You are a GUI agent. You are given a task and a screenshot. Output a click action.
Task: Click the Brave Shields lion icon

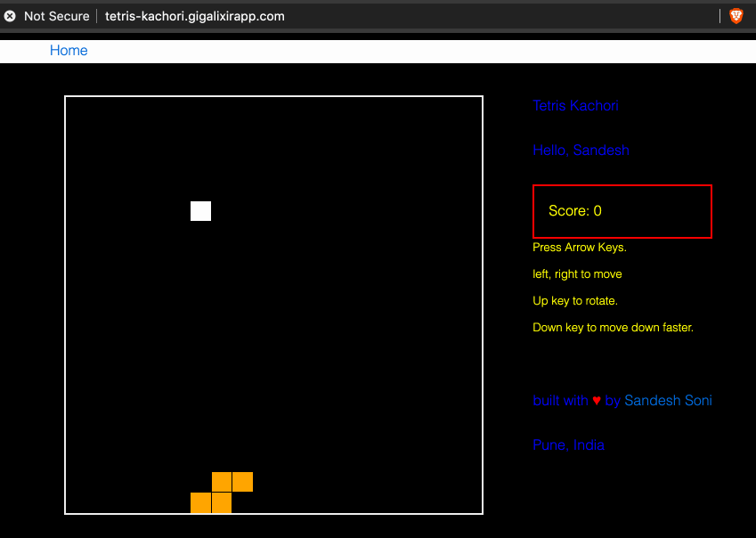coord(736,16)
